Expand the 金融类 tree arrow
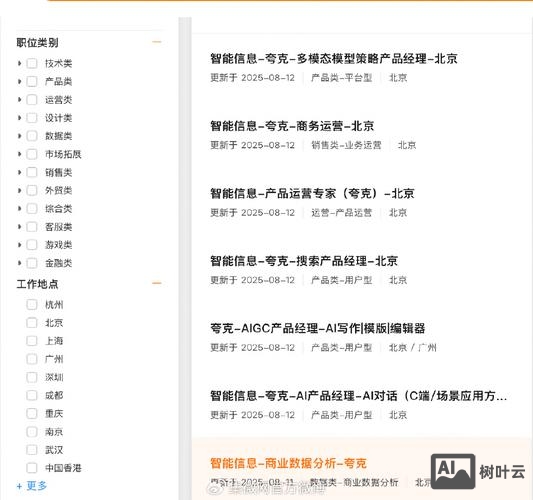Screen dimensions: 533x500 click(19, 263)
